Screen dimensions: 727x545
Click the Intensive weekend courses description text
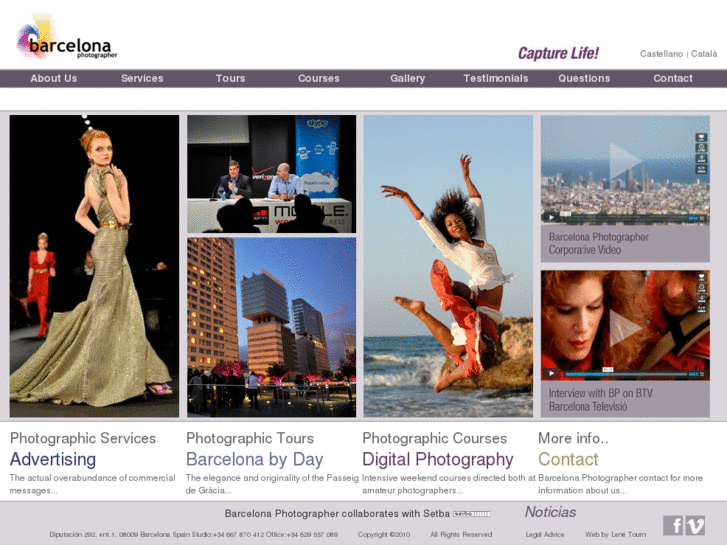point(448,484)
